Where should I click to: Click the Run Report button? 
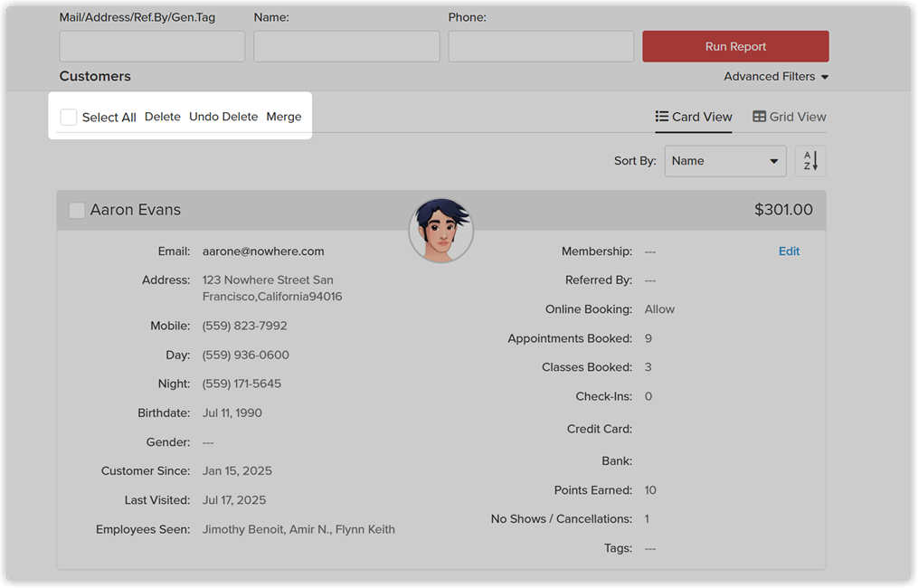[735, 46]
